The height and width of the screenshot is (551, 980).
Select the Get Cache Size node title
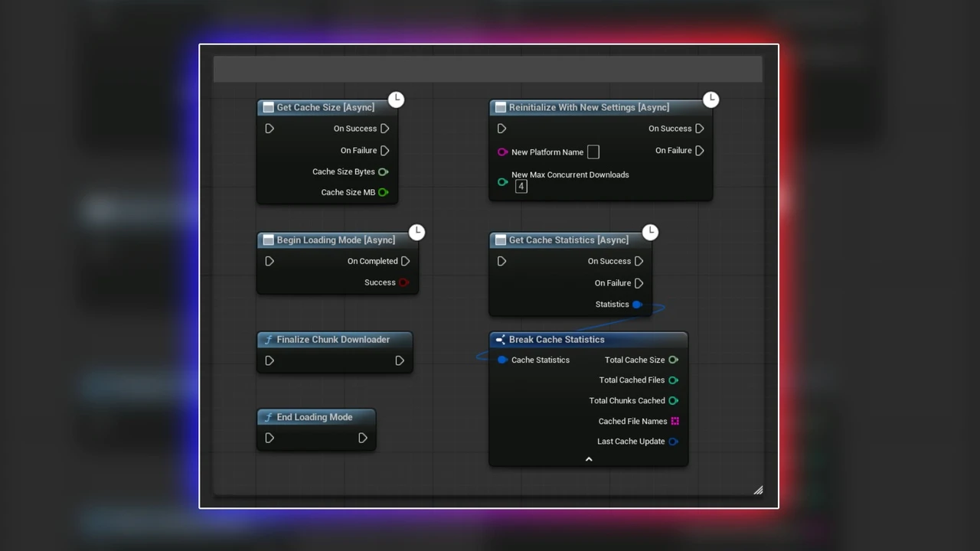tap(325, 108)
